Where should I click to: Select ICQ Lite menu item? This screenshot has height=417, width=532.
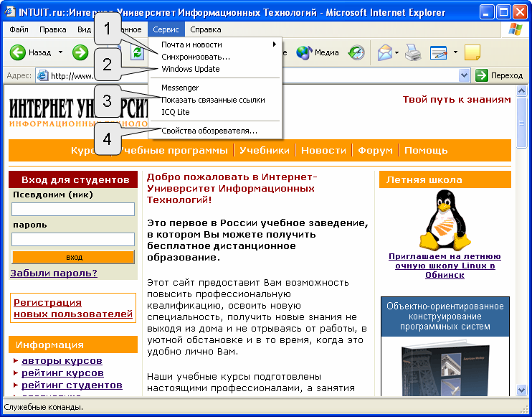(x=215, y=112)
